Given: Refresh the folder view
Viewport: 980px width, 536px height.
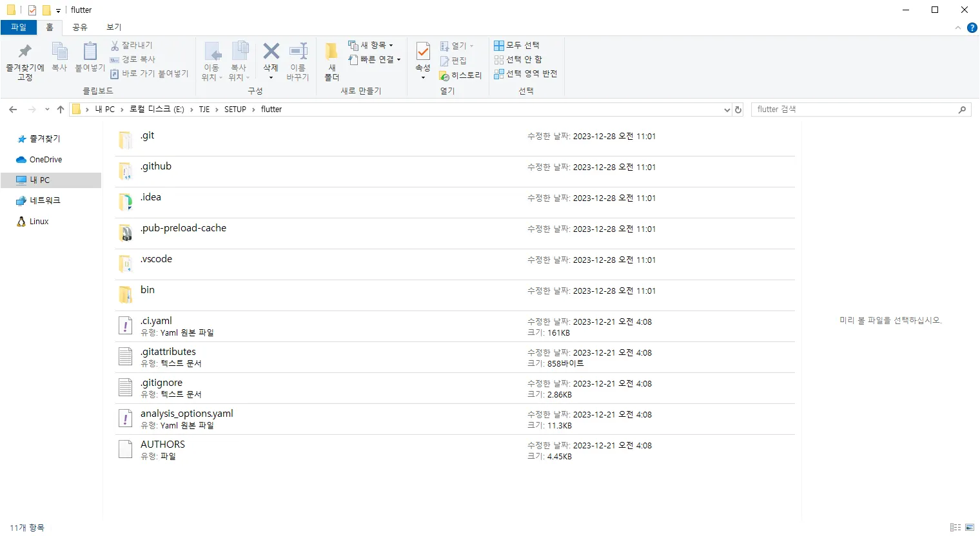Looking at the screenshot, I should (739, 110).
